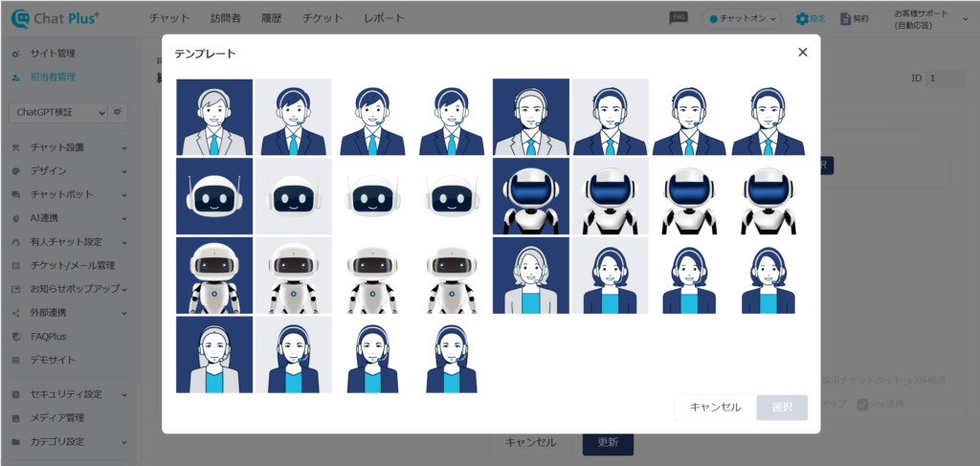Choose the short-haired female operator on dark blue background
Image resolution: width=980 pixels, height=466 pixels.
click(x=531, y=276)
